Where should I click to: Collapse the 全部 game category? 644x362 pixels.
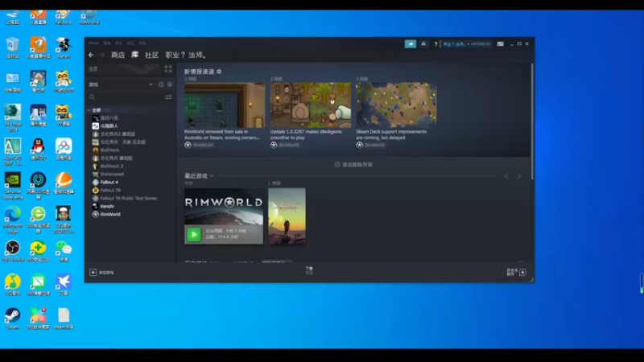(89, 110)
